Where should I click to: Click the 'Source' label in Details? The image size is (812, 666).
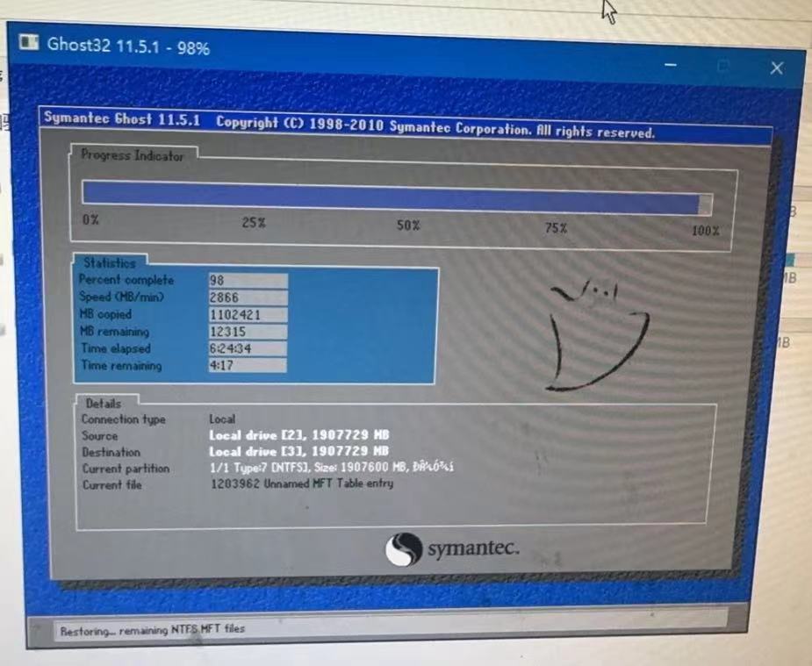[x=100, y=436]
